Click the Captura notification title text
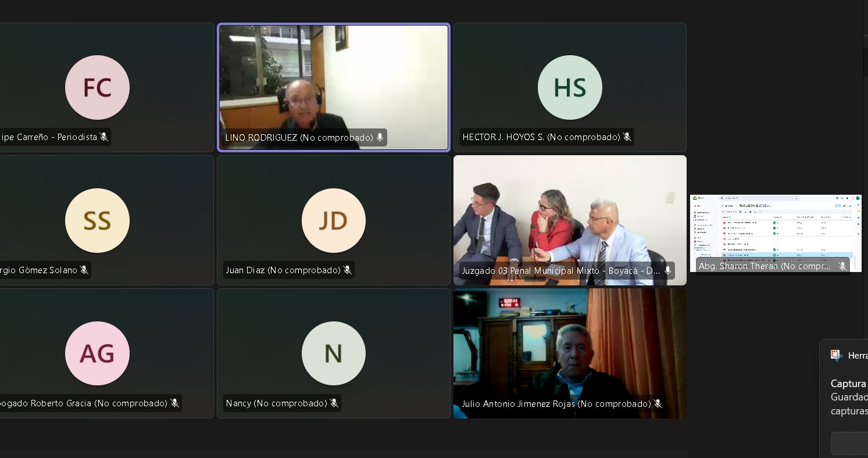The height and width of the screenshot is (458, 868). pos(848,384)
